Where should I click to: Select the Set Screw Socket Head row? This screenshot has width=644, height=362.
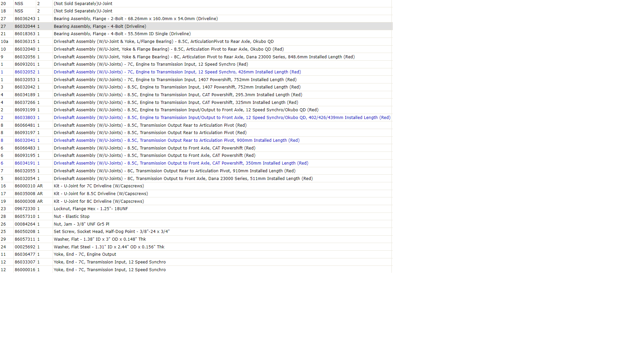coord(196,232)
